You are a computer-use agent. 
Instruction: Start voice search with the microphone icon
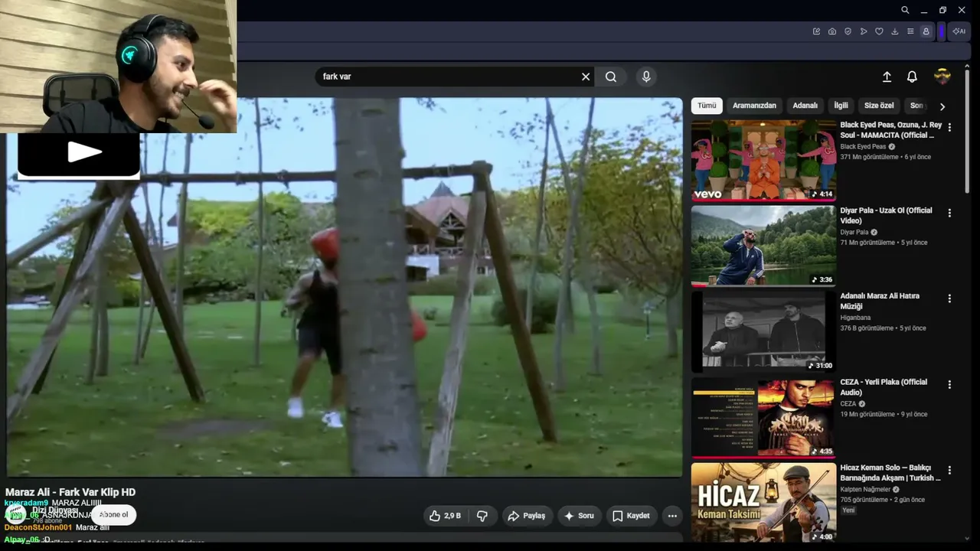(646, 77)
